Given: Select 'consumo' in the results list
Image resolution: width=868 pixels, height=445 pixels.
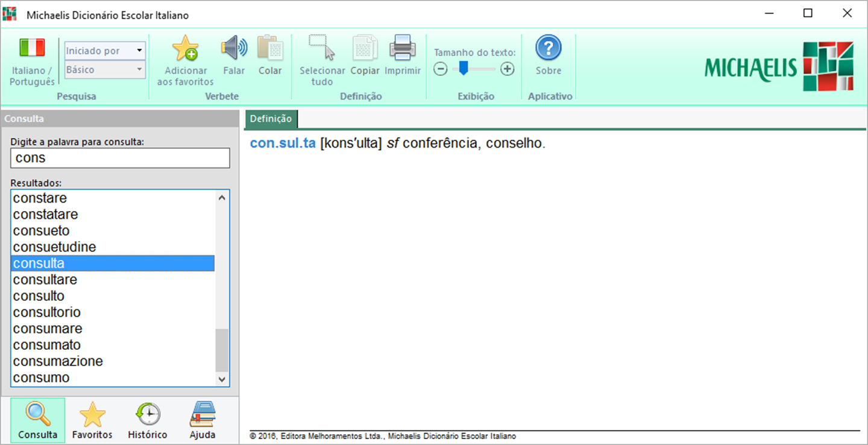Looking at the screenshot, I should pyautogui.click(x=113, y=377).
